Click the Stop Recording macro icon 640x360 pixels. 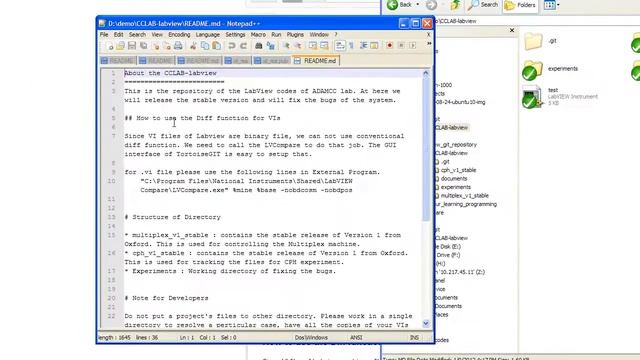pos(401,46)
